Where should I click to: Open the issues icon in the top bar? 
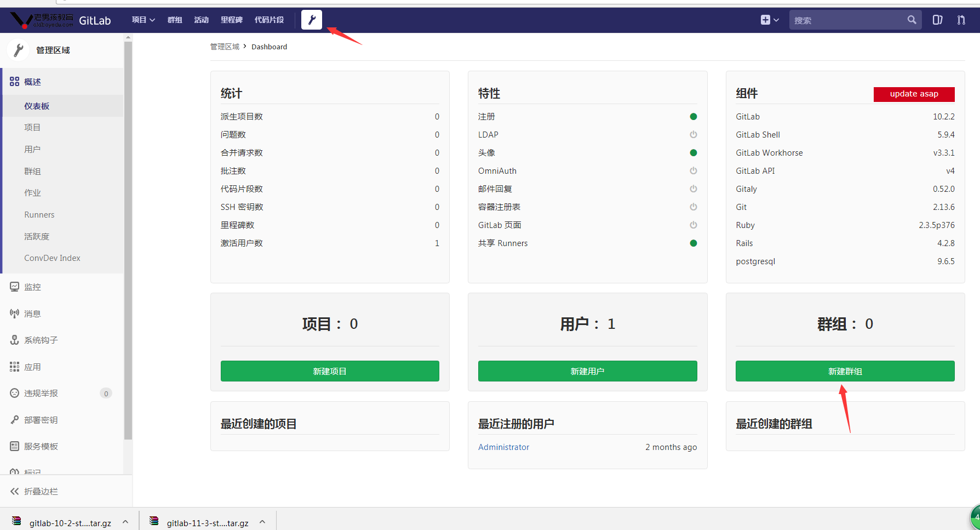point(937,20)
